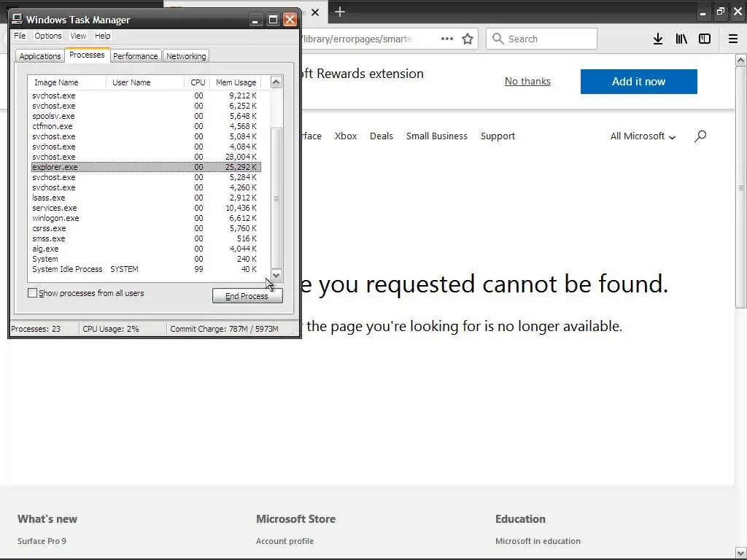Screen dimensions: 747x560
Task: Click the browser page scroll up arrow
Action: [x=741, y=60]
